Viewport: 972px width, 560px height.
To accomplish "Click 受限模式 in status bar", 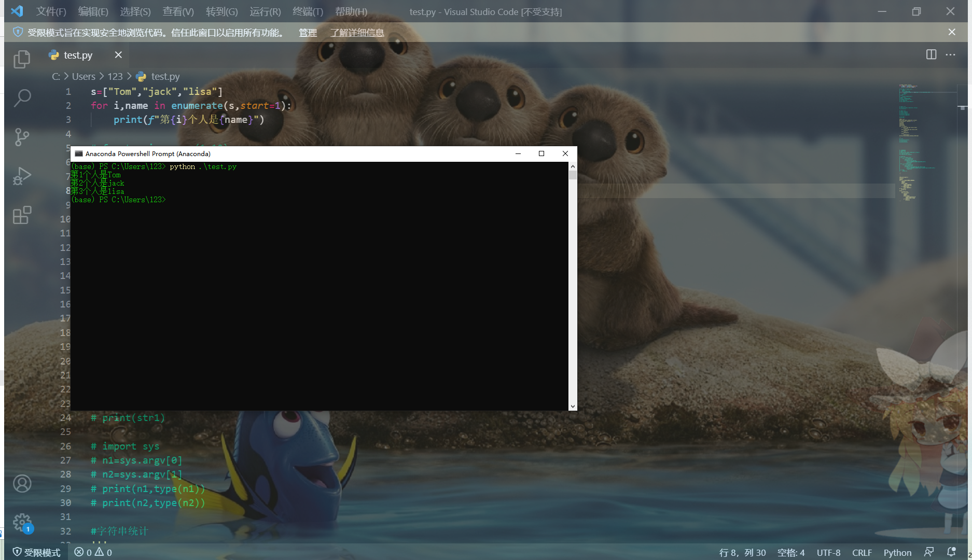I will (36, 552).
